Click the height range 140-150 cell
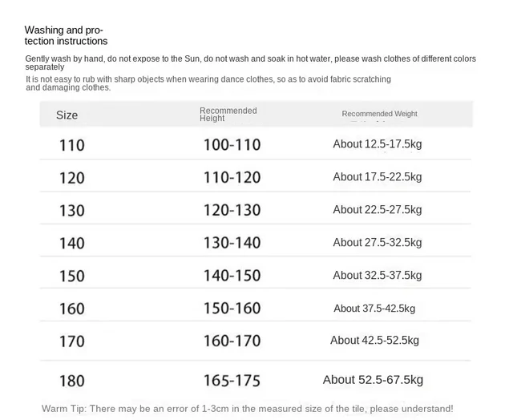 (232, 276)
